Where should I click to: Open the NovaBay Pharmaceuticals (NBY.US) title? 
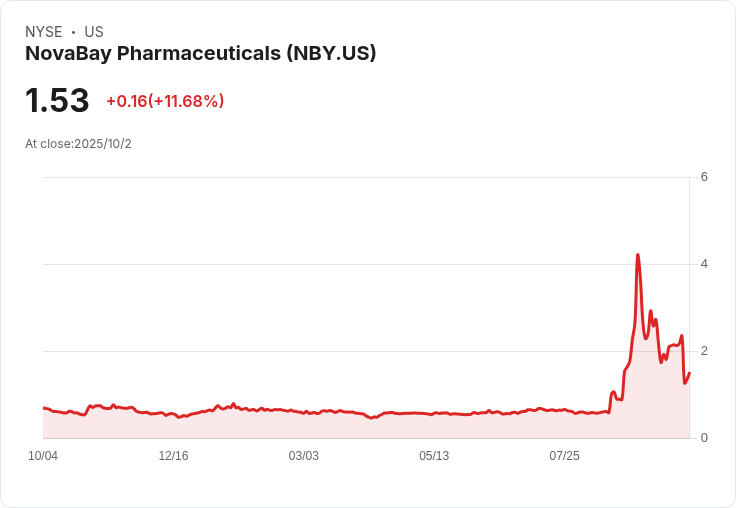pyautogui.click(x=200, y=54)
